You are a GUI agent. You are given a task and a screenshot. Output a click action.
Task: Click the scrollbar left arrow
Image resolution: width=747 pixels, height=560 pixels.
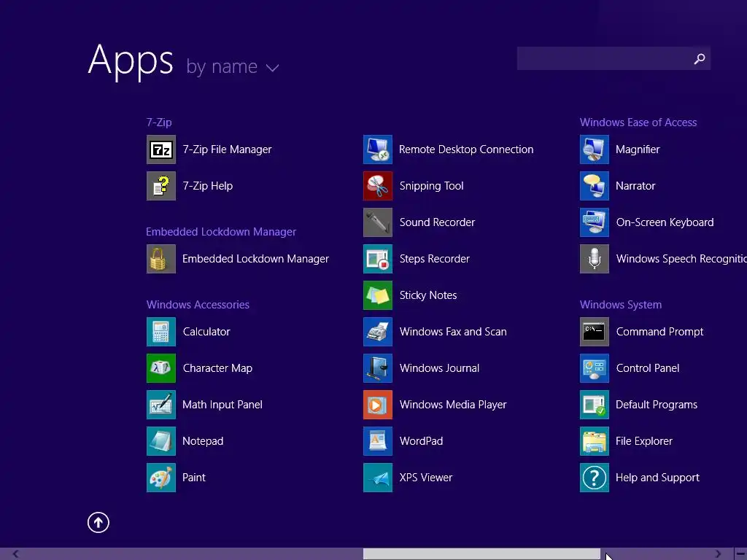16,554
